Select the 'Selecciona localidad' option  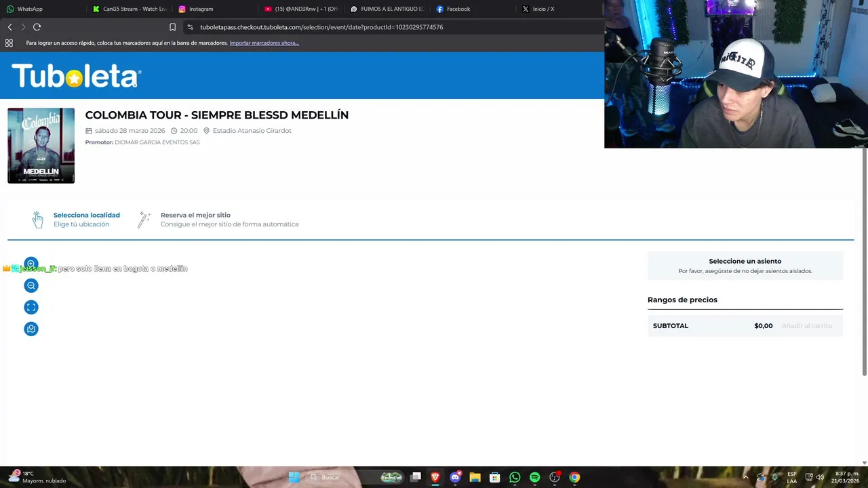[x=76, y=220]
